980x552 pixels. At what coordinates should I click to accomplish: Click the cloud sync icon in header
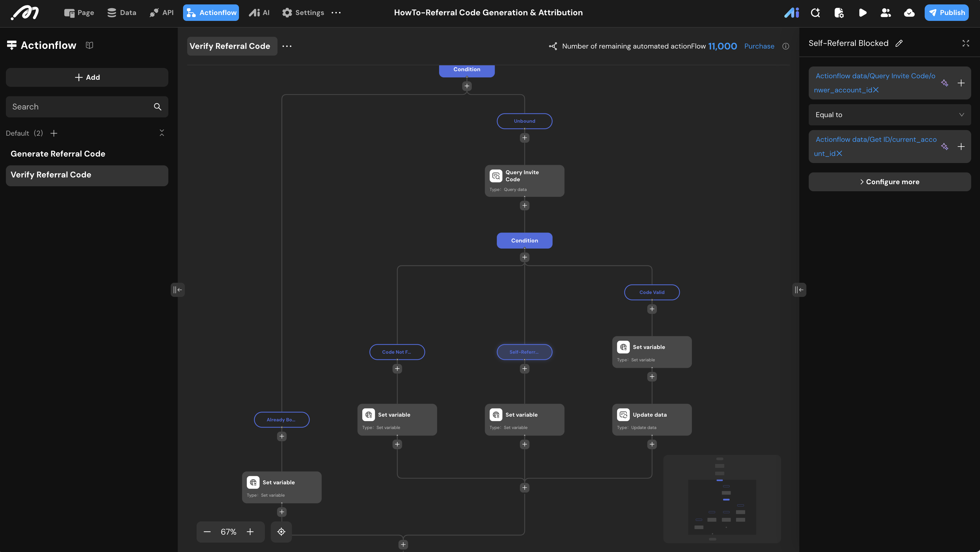909,13
